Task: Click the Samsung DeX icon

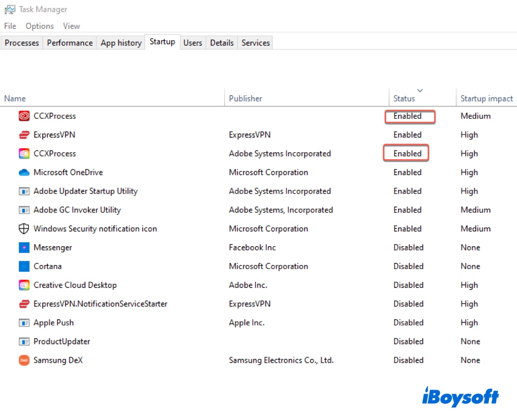Action: (24, 360)
